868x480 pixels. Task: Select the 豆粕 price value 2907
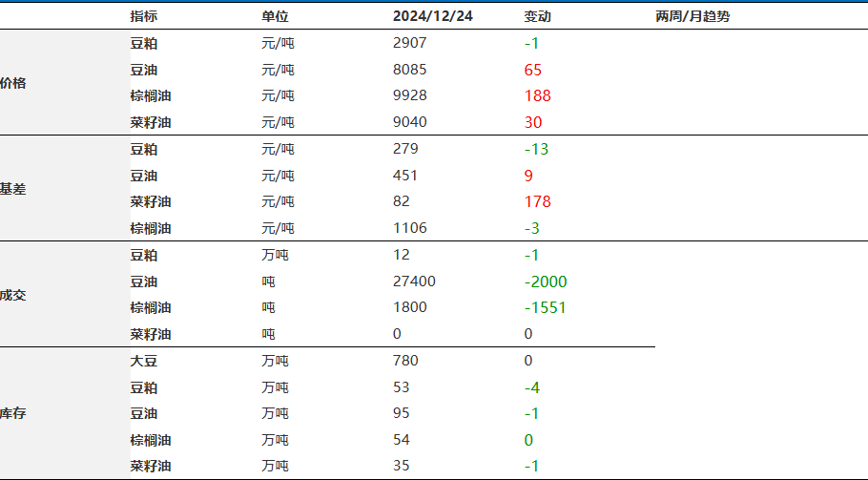coord(409,43)
